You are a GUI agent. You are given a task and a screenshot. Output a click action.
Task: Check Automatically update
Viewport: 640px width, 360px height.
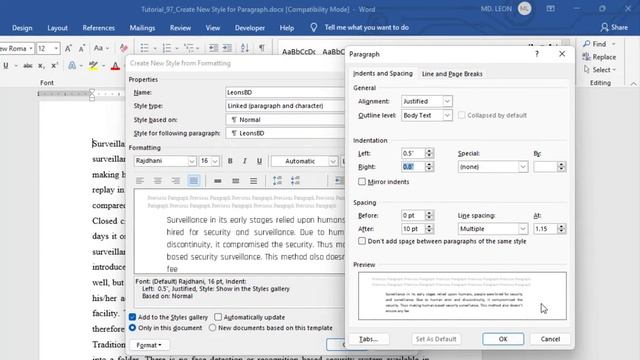(218, 317)
